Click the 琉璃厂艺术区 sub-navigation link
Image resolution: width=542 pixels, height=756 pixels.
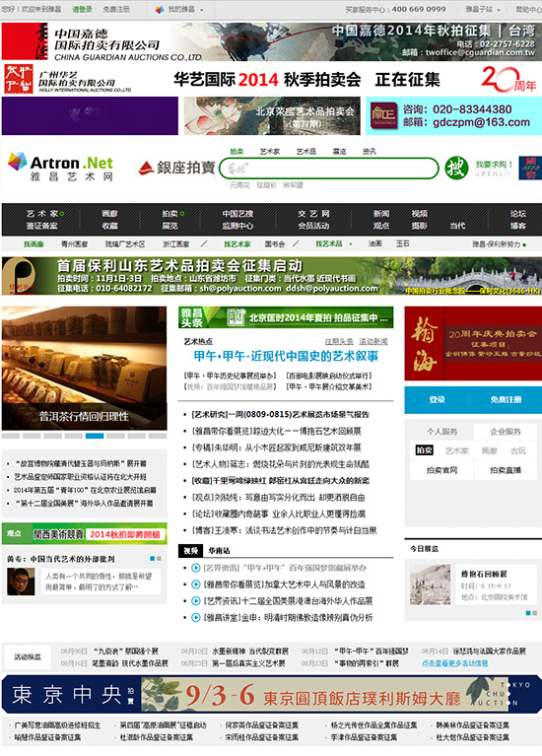125,244
